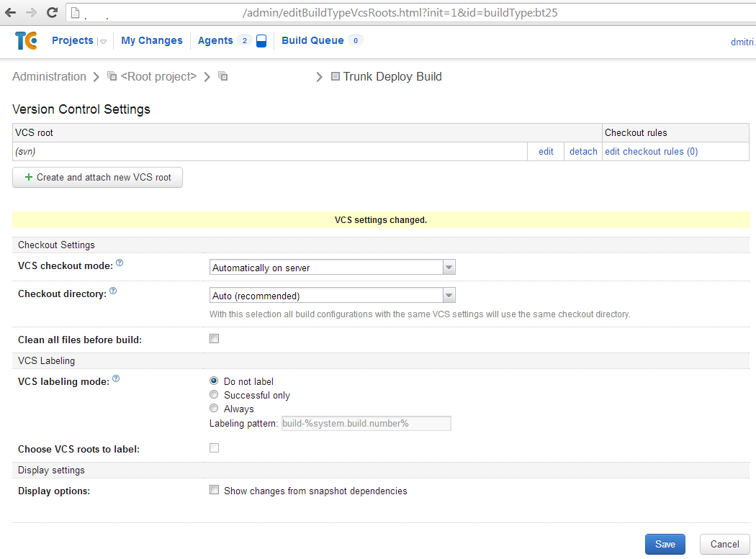Select the Successful only labeling option
The image size is (756, 559).
214,394
